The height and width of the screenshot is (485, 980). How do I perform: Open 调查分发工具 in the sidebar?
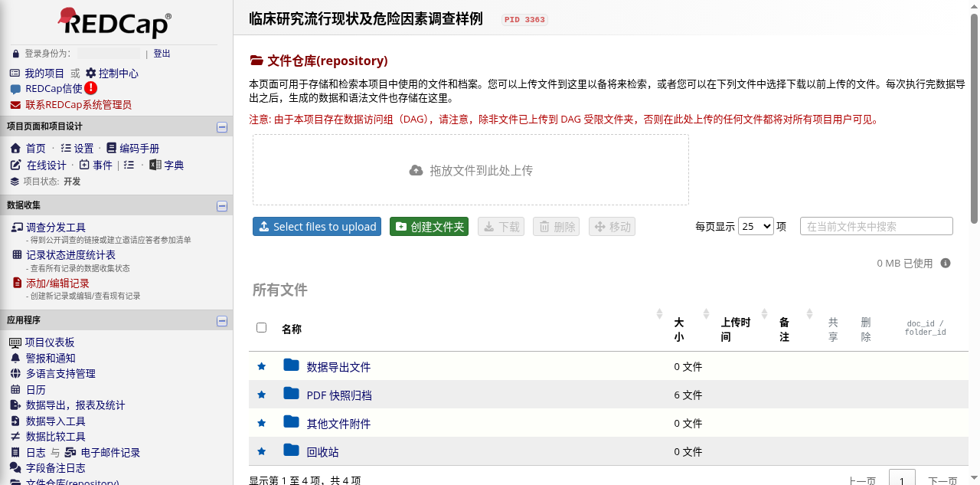[x=56, y=228]
